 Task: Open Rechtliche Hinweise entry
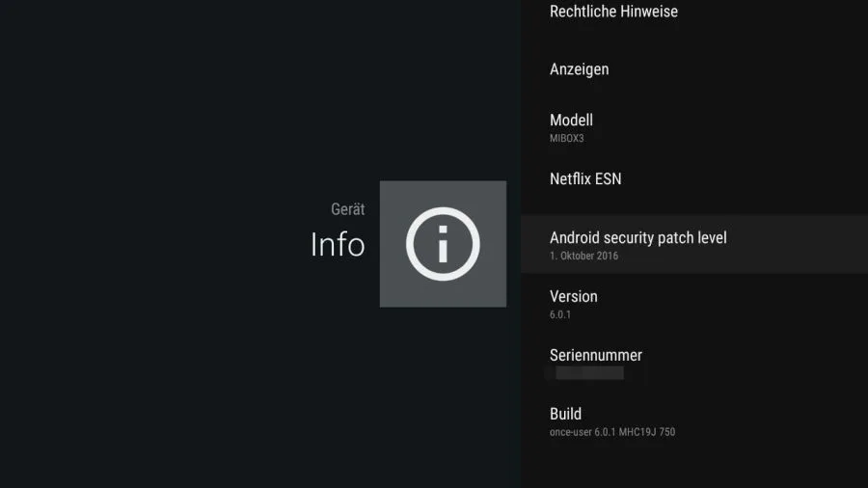click(694, 13)
